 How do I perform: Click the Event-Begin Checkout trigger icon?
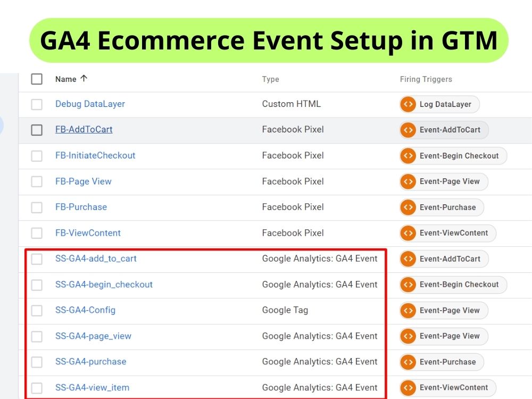click(x=408, y=156)
